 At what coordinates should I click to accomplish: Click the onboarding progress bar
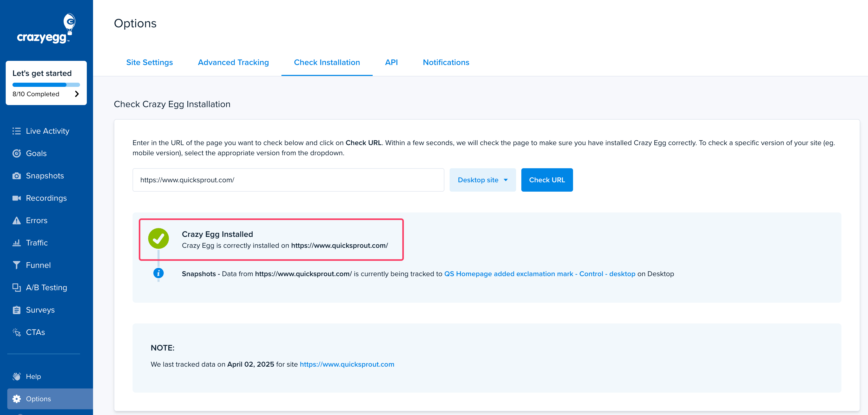pyautogui.click(x=46, y=85)
